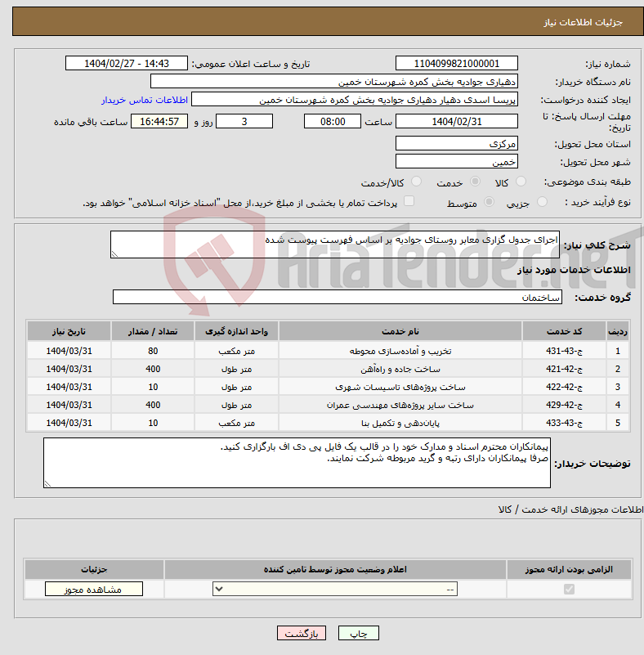Viewport: 644px width, 655px height.
Task: Click the مشاهده مجوز button
Action: (x=93, y=589)
